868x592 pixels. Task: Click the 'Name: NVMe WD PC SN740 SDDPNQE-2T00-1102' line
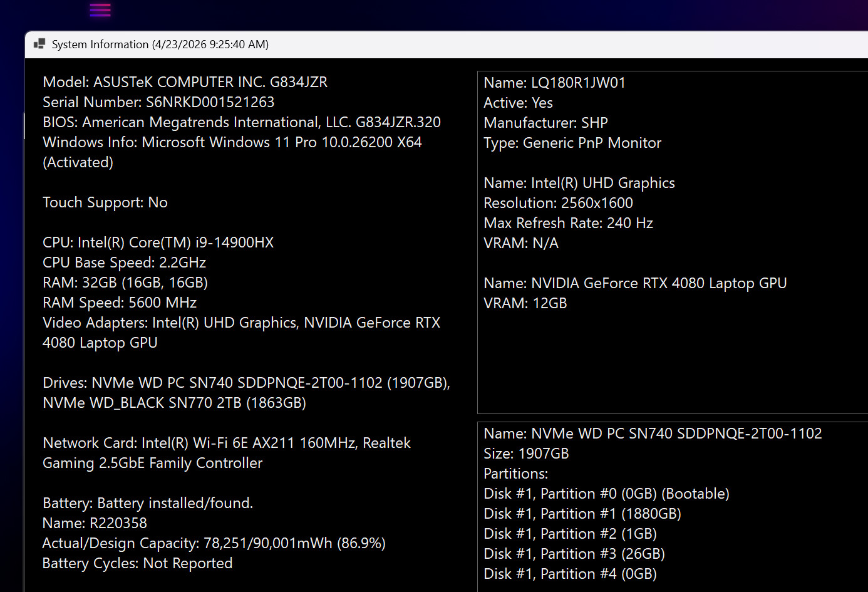(x=653, y=434)
